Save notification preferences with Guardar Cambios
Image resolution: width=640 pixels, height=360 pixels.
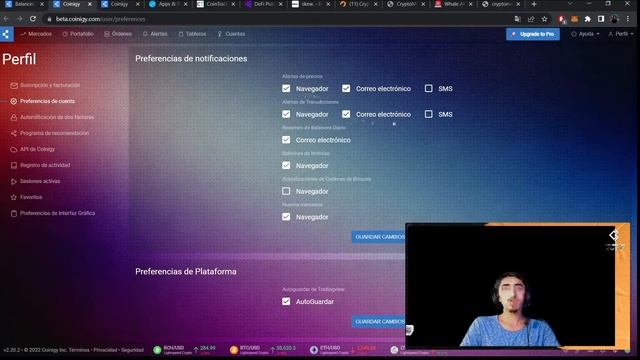pos(379,237)
